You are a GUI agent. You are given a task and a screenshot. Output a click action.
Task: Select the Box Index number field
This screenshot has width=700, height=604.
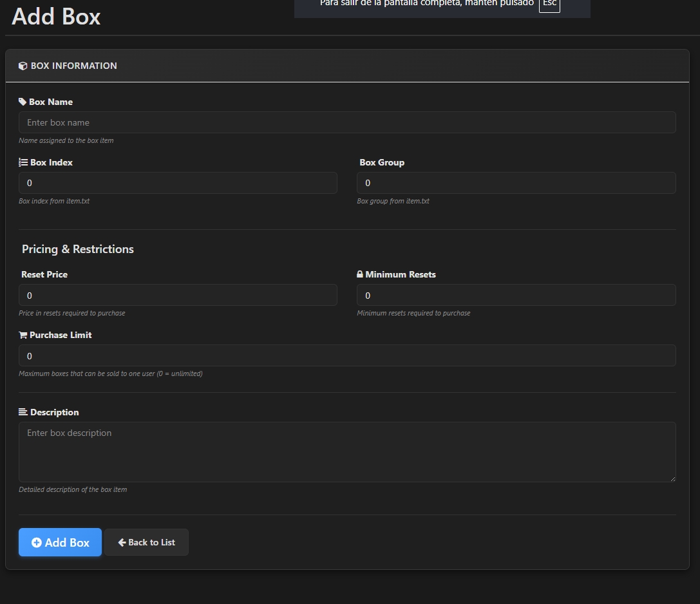pyautogui.click(x=178, y=183)
